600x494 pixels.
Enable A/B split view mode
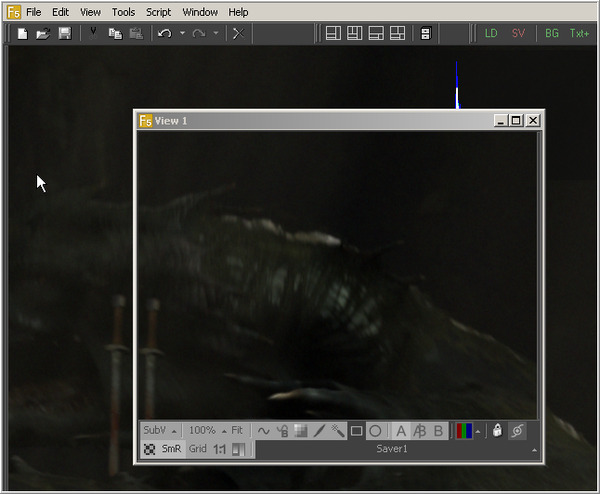pos(419,431)
